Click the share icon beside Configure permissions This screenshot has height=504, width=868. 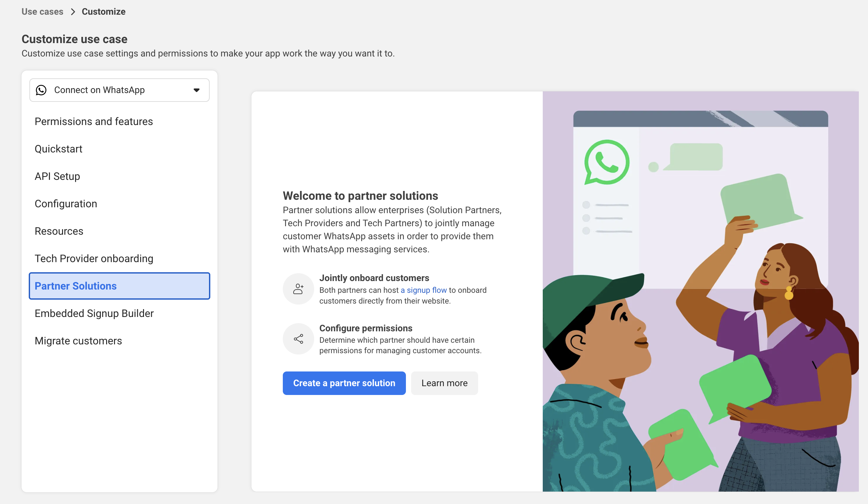tap(298, 339)
